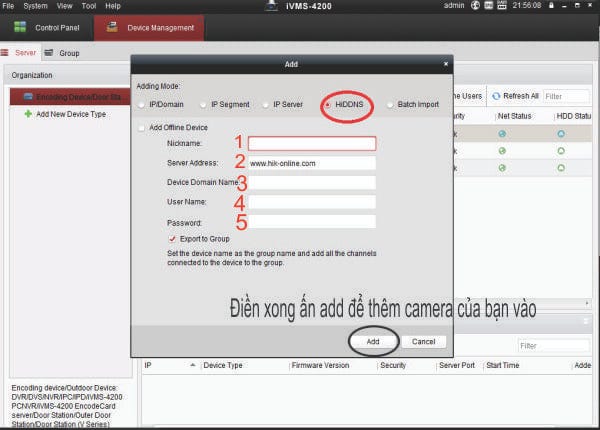Screen dimensions: 600x430
Task: Click the Device Management icon
Action: [x=112, y=27]
